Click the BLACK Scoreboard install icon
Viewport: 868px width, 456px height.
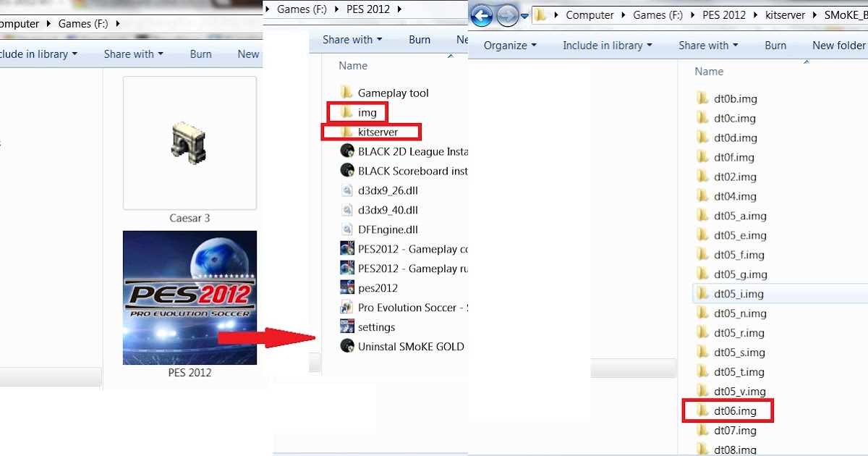tap(346, 171)
